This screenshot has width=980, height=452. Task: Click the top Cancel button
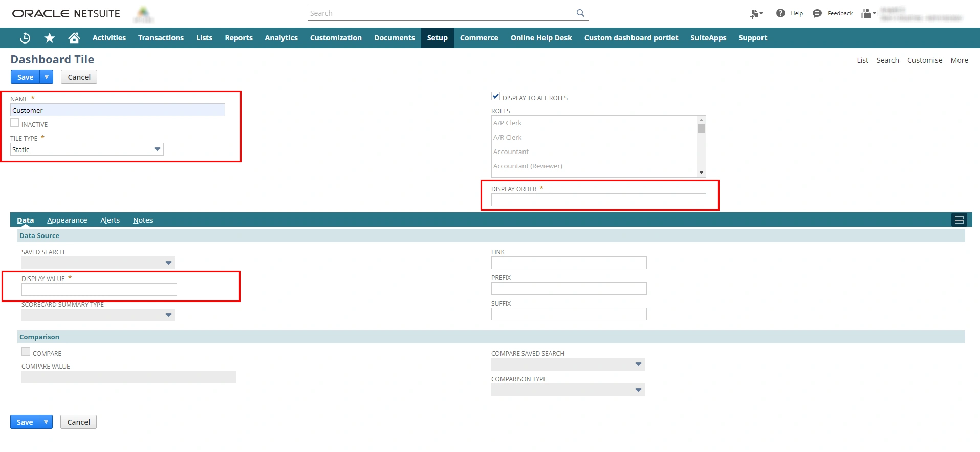click(x=79, y=77)
